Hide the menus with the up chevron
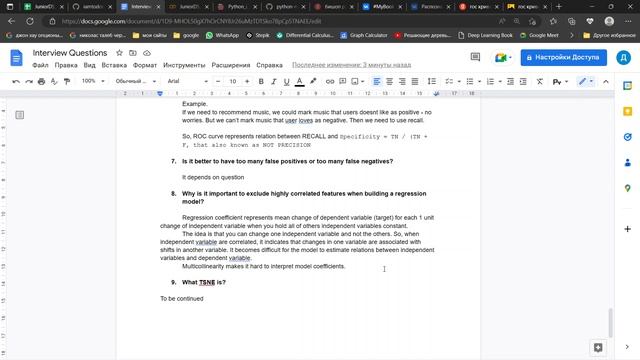Viewport: 640px width, 360px height. point(606,82)
